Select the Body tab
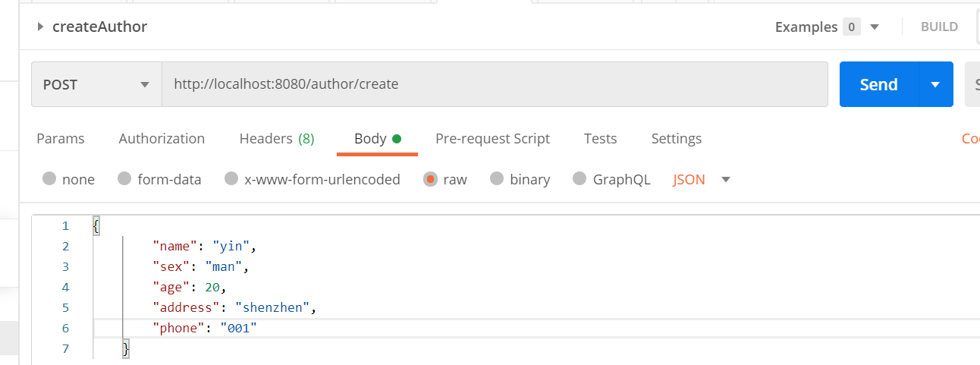 point(376,139)
